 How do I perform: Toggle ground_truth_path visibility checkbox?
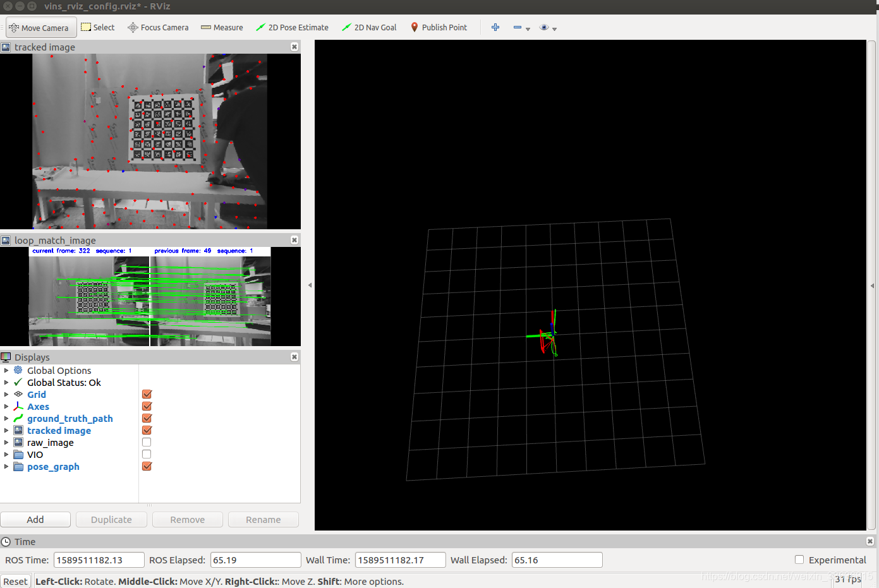[147, 418]
